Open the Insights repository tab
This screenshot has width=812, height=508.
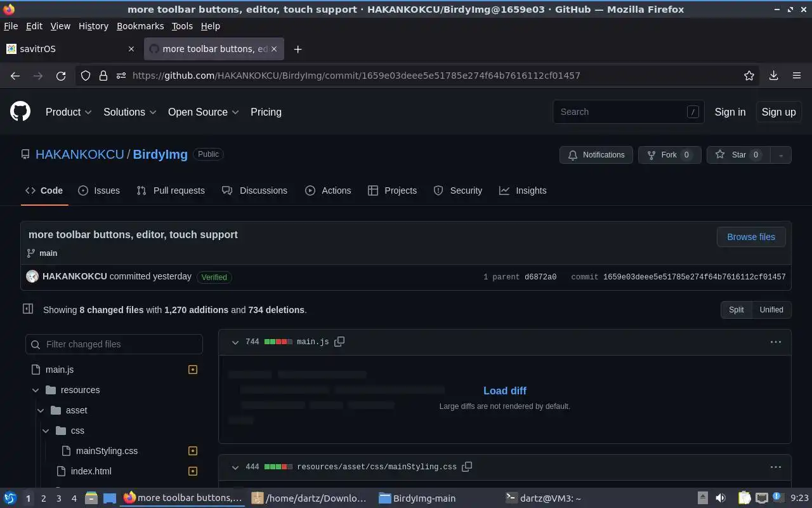523,190
